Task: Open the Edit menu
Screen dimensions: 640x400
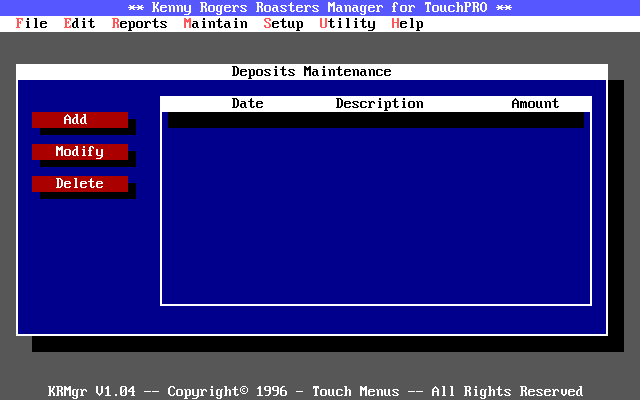Action: [79, 24]
